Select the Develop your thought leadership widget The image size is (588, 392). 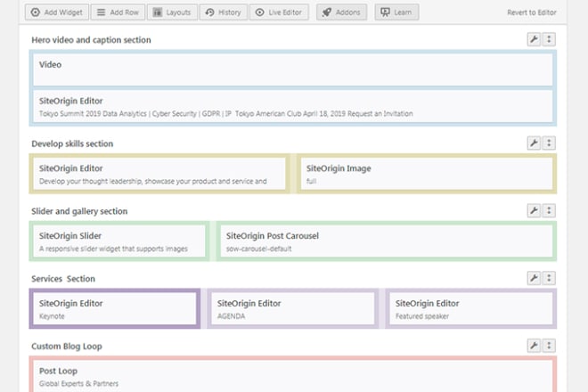pos(159,174)
